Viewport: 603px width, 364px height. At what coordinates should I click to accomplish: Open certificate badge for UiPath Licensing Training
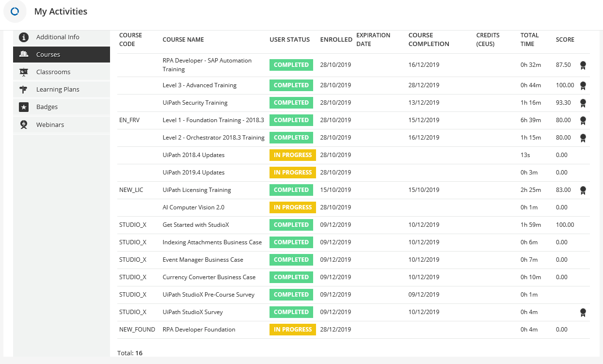[583, 190]
